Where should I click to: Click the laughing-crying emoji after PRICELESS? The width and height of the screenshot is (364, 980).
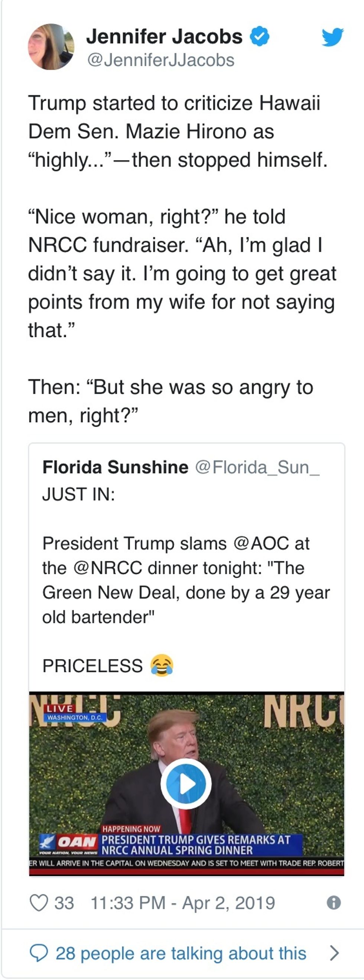(162, 665)
